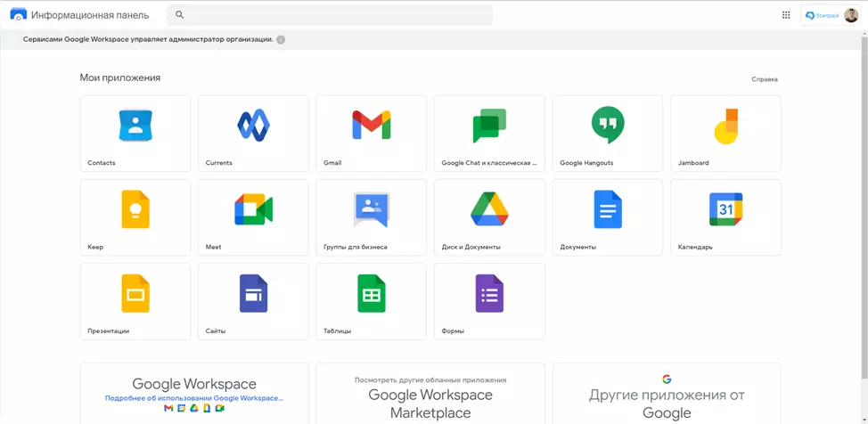Click the Google Hangouts label text
The image size is (868, 424).
tap(586, 163)
